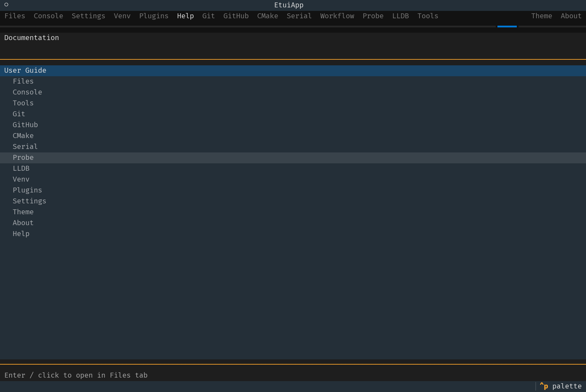Switch to the Git tab in the top bar
Viewport: 586px width, 392px height.
click(209, 16)
